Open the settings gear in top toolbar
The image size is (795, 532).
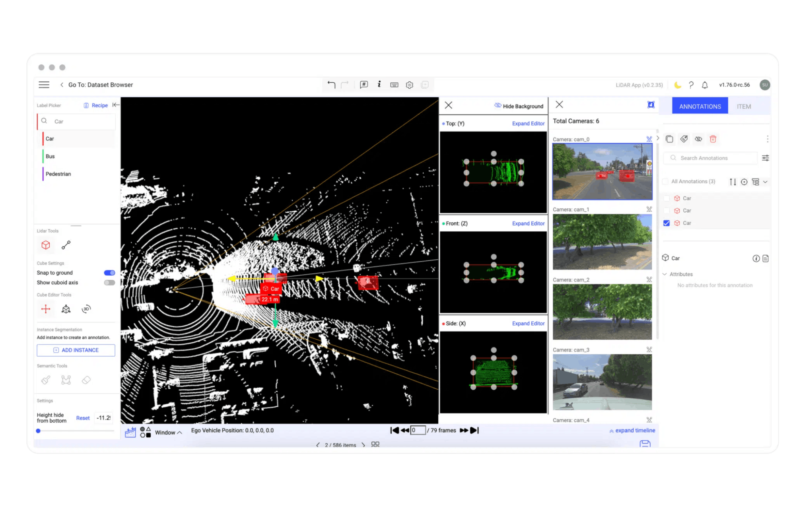click(409, 85)
